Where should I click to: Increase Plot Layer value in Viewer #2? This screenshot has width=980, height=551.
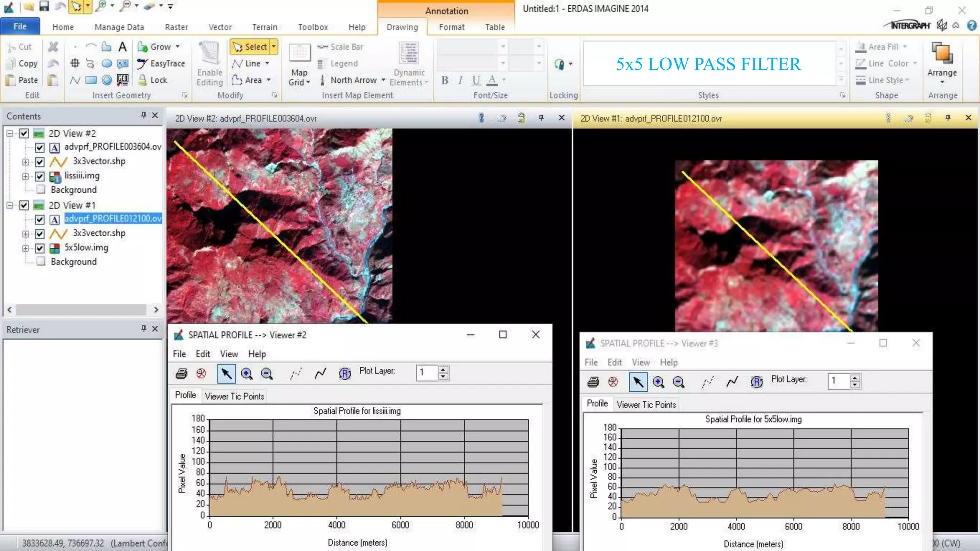pos(444,369)
